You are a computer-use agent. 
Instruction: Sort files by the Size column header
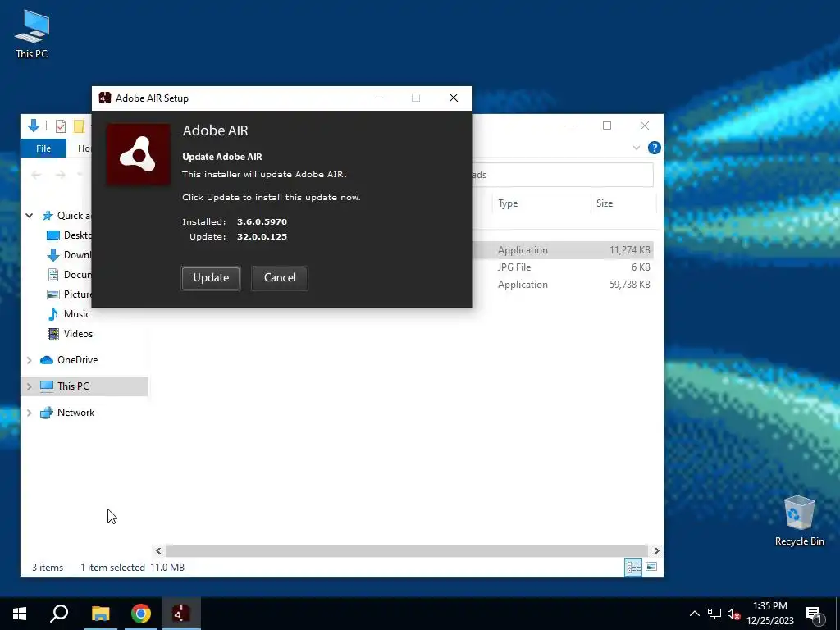pyautogui.click(x=623, y=203)
